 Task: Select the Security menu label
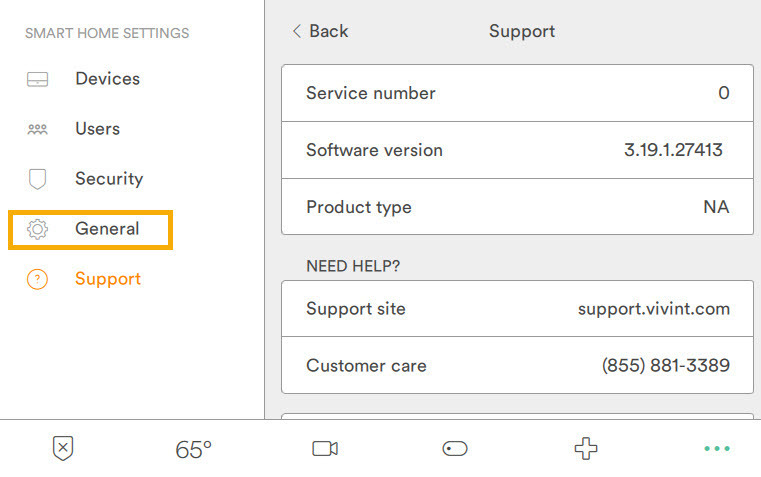[x=109, y=179]
